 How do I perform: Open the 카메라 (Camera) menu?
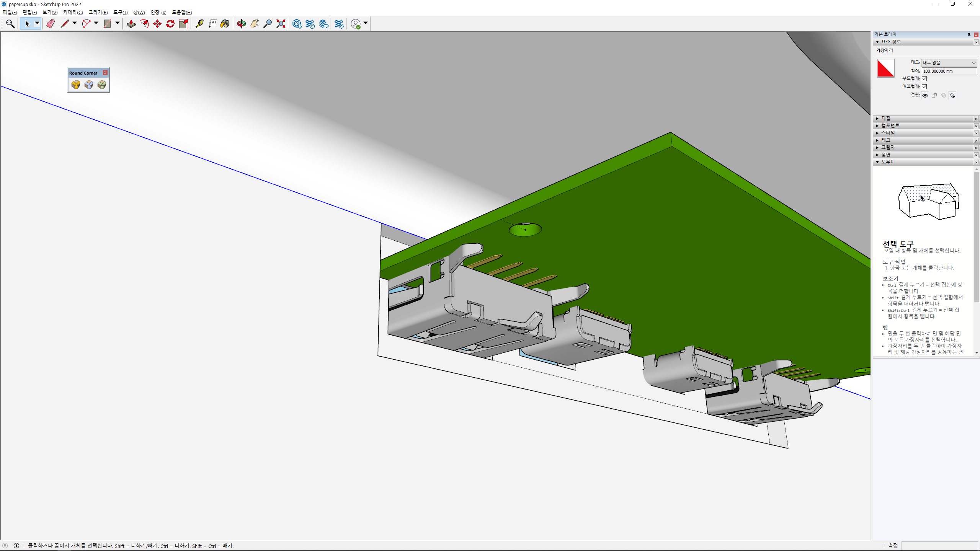point(73,12)
